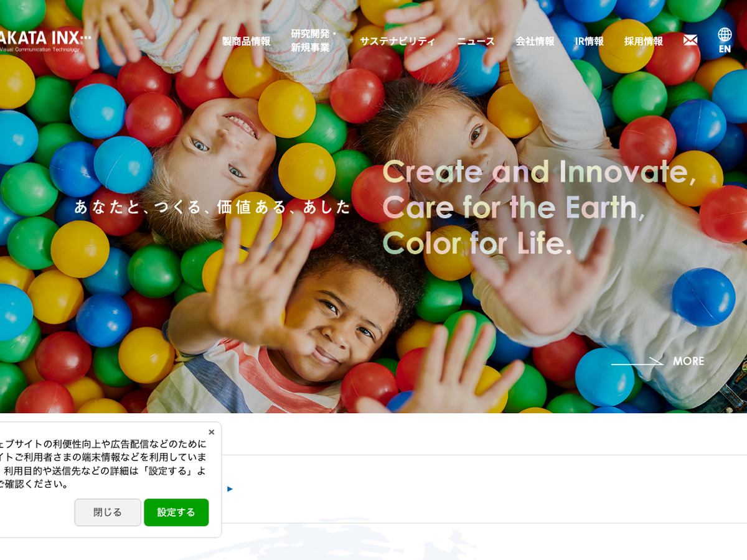Switch language via the globe EN icon
Viewport: 747px width, 560px height.
[x=725, y=40]
